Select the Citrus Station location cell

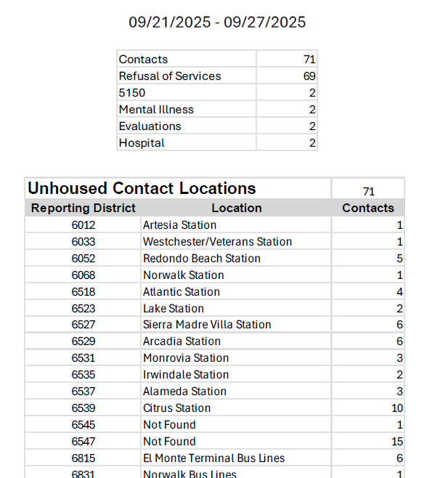176,408
